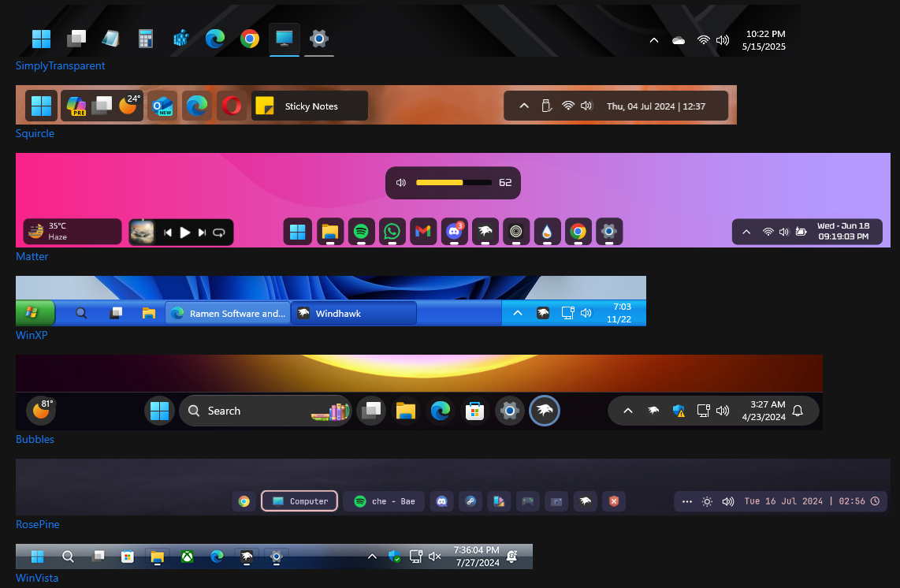Click Calculator icon in SimplyTransparent taskbar
This screenshot has width=900, height=588.
point(146,39)
